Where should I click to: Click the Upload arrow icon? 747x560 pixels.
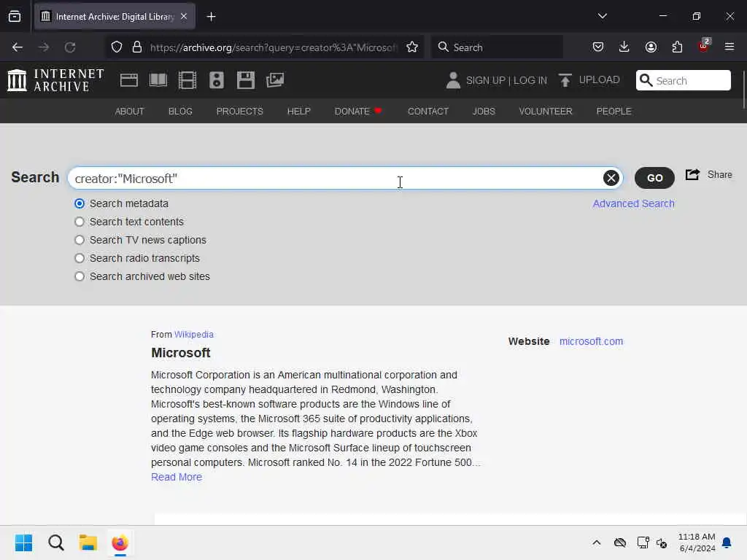[x=565, y=80]
